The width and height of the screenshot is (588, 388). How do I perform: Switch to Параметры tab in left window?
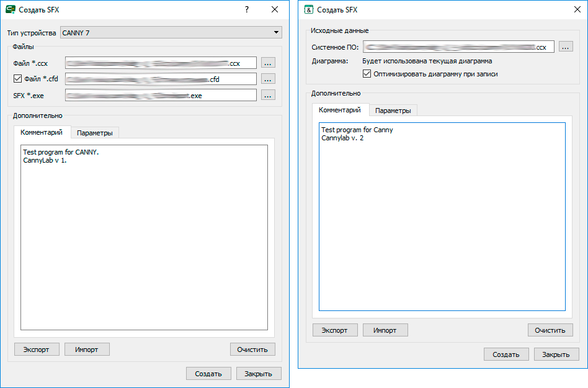94,133
